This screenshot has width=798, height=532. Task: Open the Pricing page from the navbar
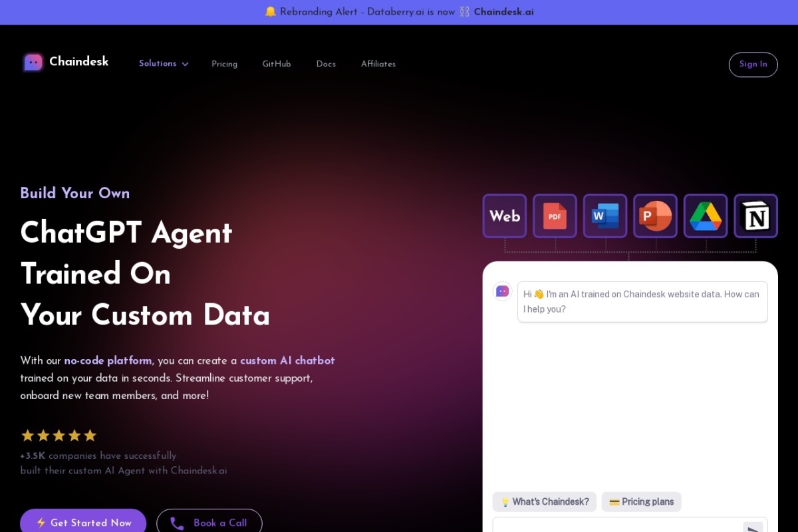224,64
